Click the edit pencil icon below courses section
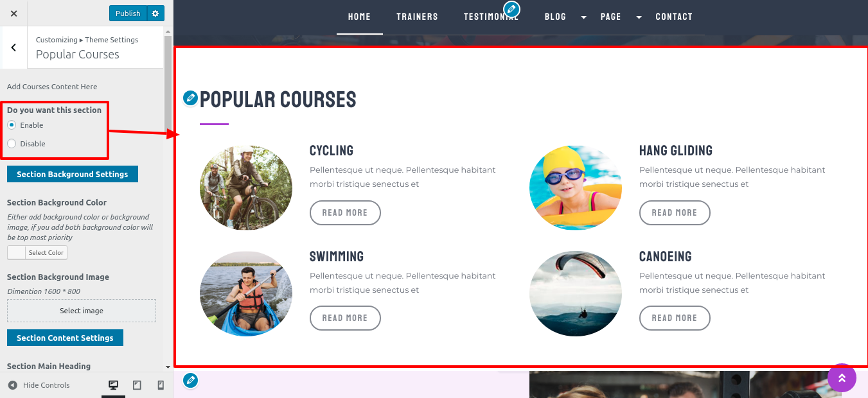 190,381
